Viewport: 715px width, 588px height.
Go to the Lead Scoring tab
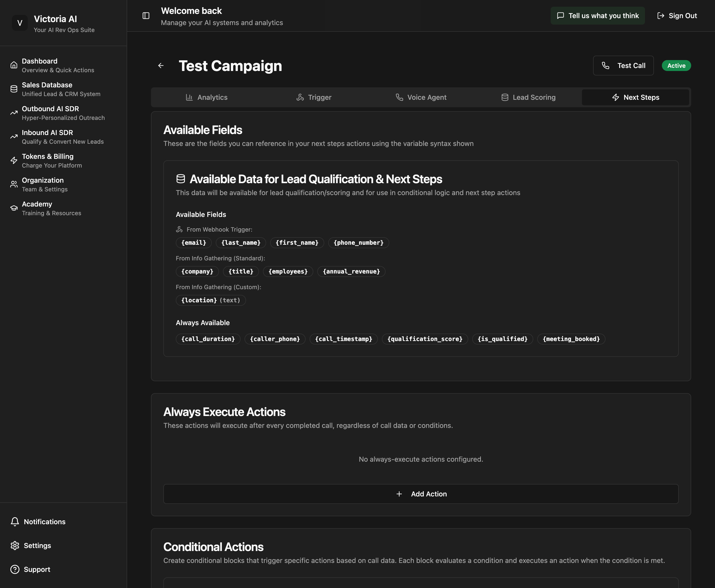[x=528, y=98]
